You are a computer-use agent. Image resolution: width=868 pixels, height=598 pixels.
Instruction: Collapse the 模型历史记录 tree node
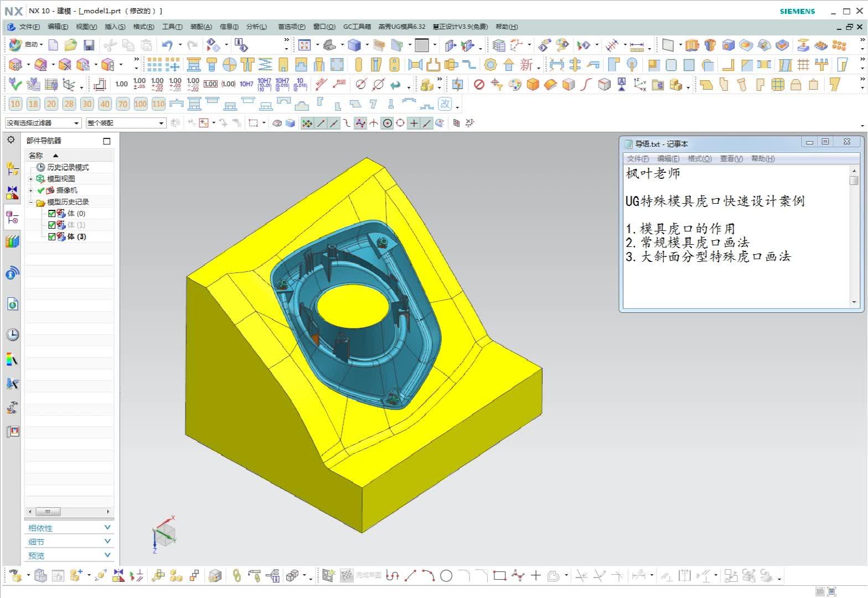pos(31,202)
